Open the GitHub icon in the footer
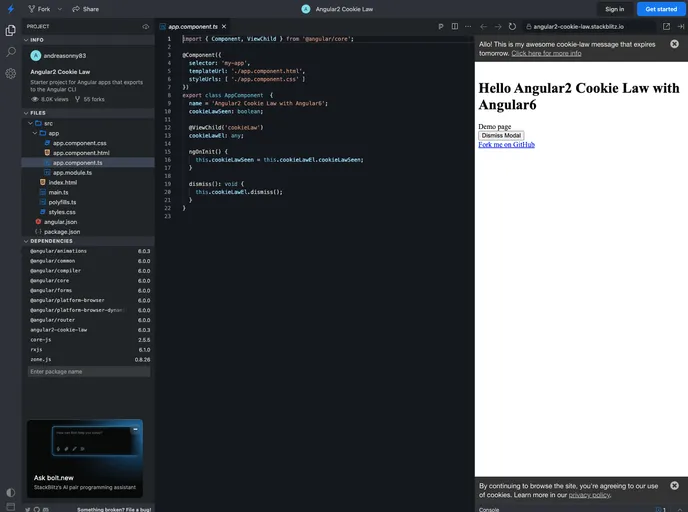688x512 pixels. 37,509
